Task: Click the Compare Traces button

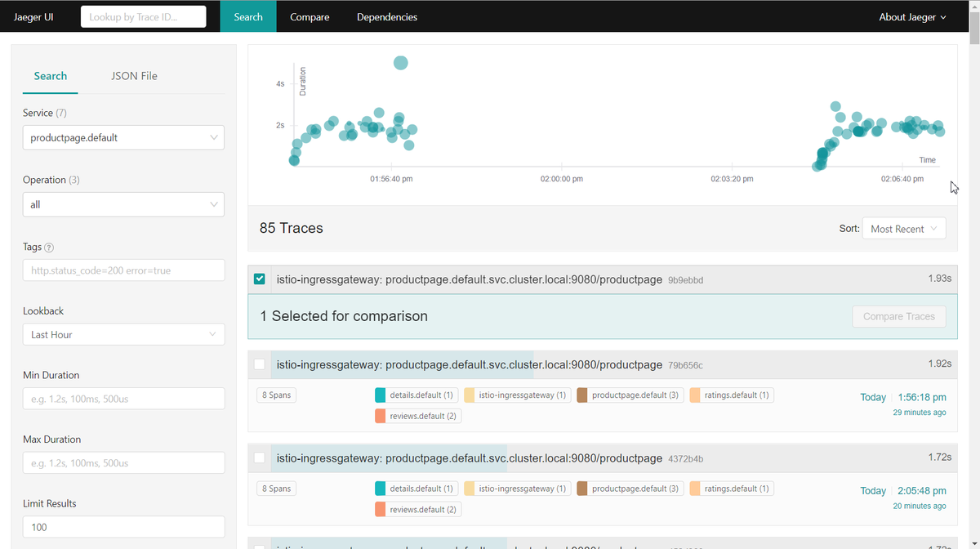Action: pyautogui.click(x=899, y=316)
